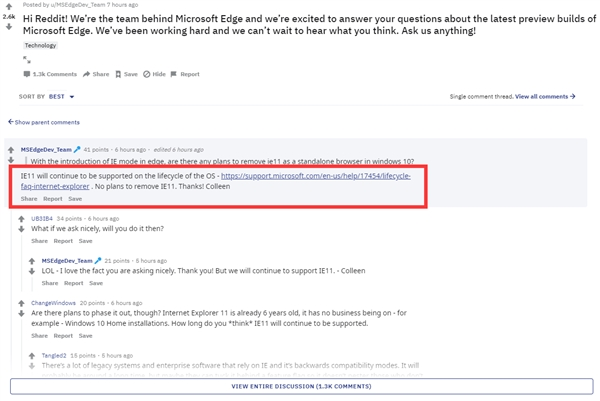This screenshot has width=600, height=401.
Task: Open the Sort By Best dropdown
Action: (x=62, y=97)
